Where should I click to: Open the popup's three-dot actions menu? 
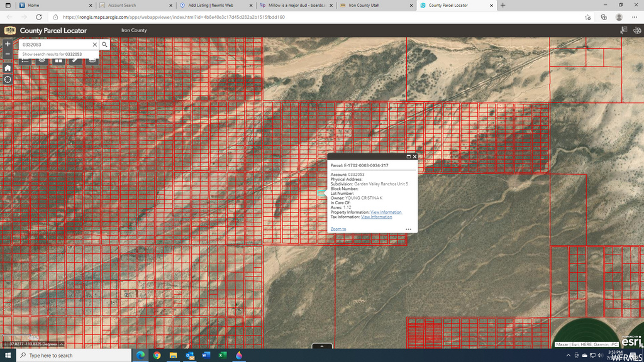[x=408, y=229]
